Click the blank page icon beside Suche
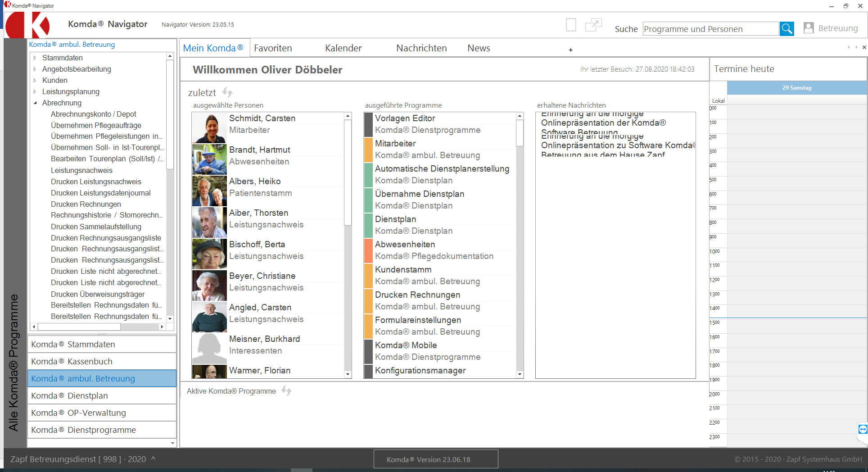This screenshot has height=472, width=868. click(571, 25)
